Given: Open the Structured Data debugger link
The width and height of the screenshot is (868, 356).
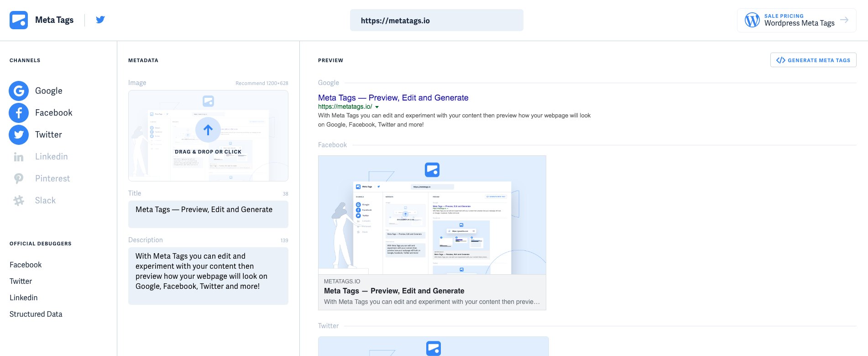Looking at the screenshot, I should (x=36, y=314).
